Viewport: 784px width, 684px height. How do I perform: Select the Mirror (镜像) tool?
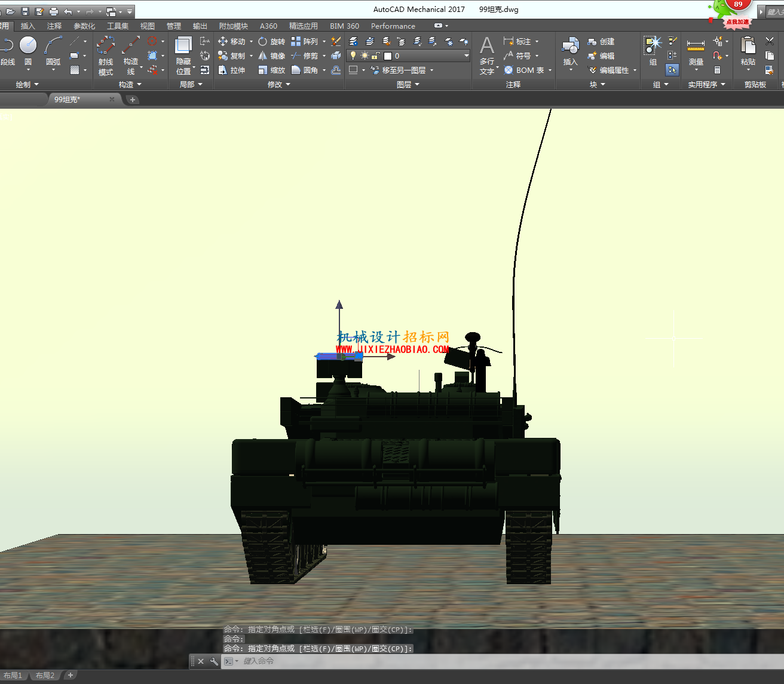(271, 56)
